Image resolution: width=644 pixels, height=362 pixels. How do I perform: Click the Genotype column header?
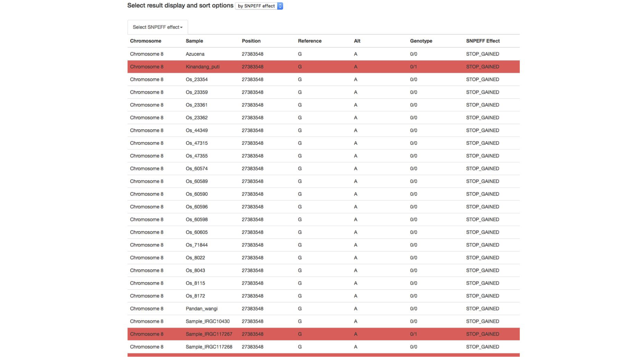pos(421,41)
